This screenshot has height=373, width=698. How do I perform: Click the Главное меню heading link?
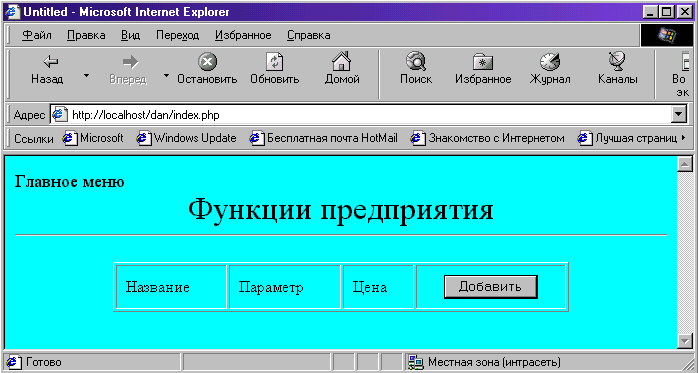tap(69, 182)
